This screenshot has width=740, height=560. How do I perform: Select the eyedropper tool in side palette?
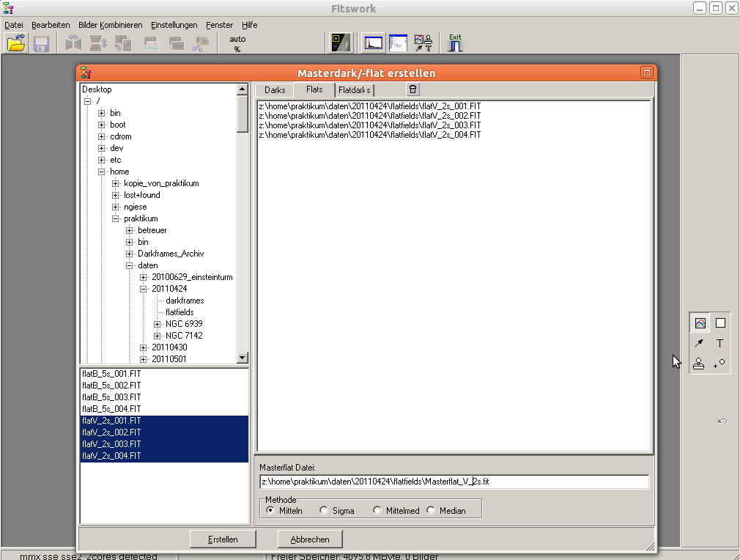coord(699,343)
